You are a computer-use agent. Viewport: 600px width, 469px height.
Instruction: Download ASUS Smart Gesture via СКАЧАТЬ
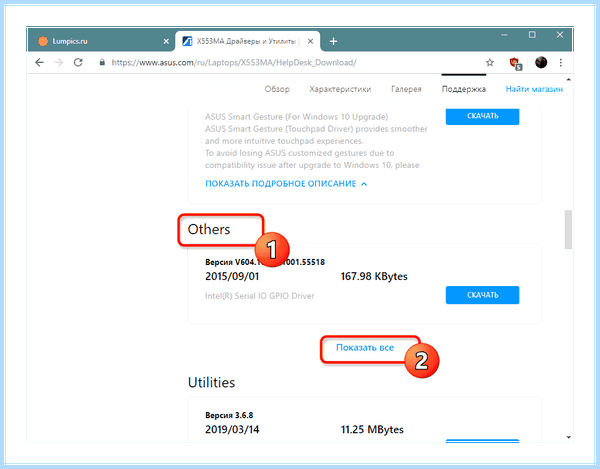[482, 116]
